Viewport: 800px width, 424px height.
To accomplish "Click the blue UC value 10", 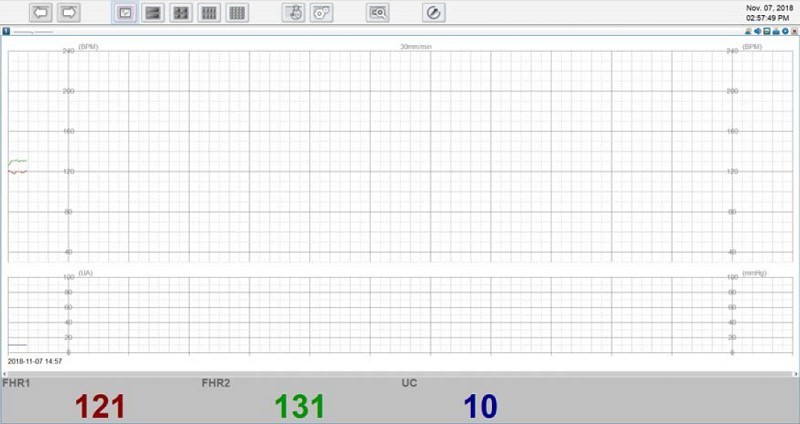I will pos(480,406).
